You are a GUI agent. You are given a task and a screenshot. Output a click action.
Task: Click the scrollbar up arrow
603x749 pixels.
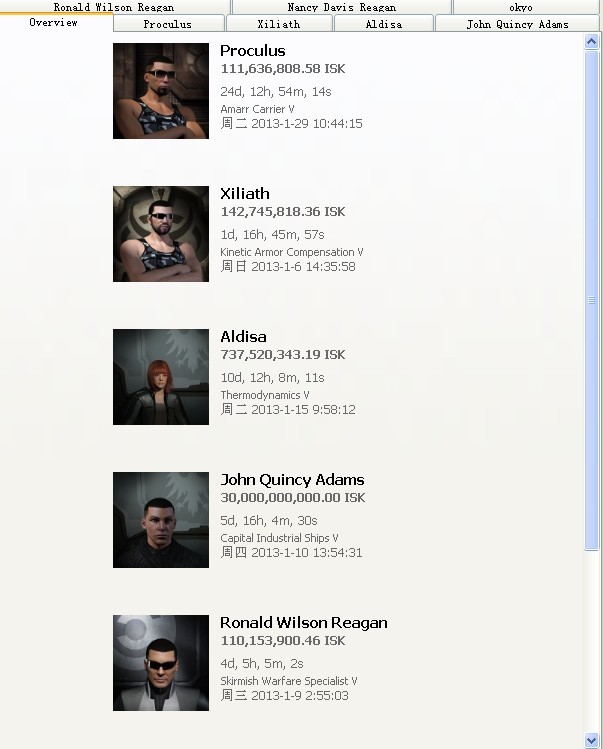tap(592, 42)
